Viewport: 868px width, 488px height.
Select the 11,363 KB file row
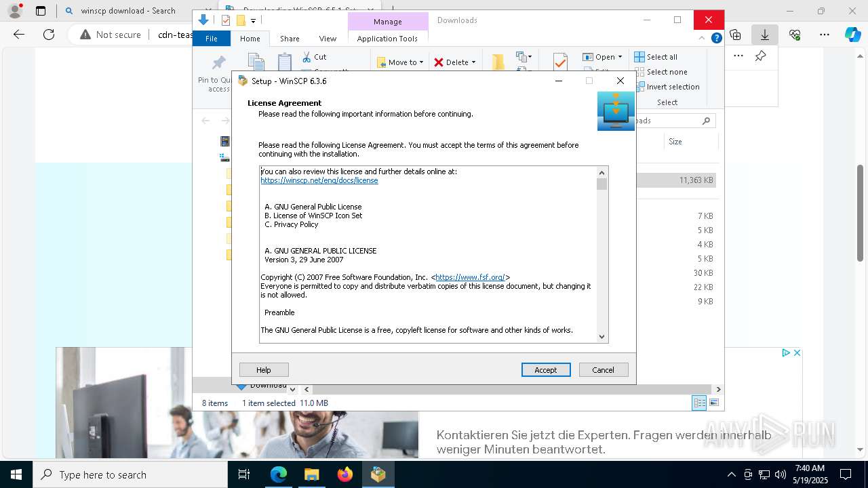tap(676, 180)
